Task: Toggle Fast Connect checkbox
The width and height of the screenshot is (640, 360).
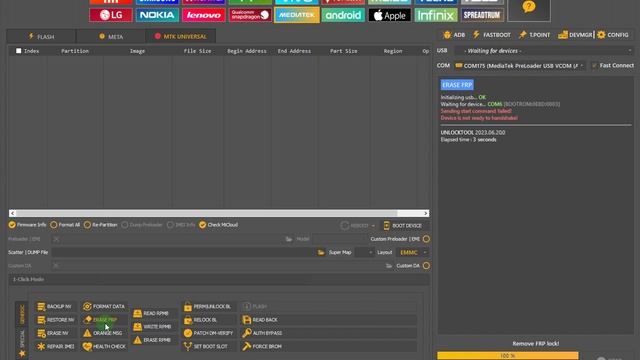Action: 594,65
